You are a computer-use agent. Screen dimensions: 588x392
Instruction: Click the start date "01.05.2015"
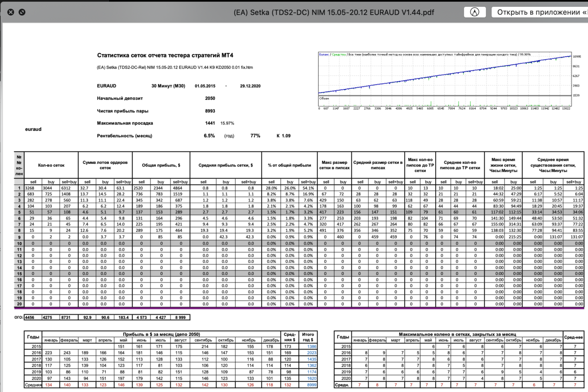coord(205,86)
